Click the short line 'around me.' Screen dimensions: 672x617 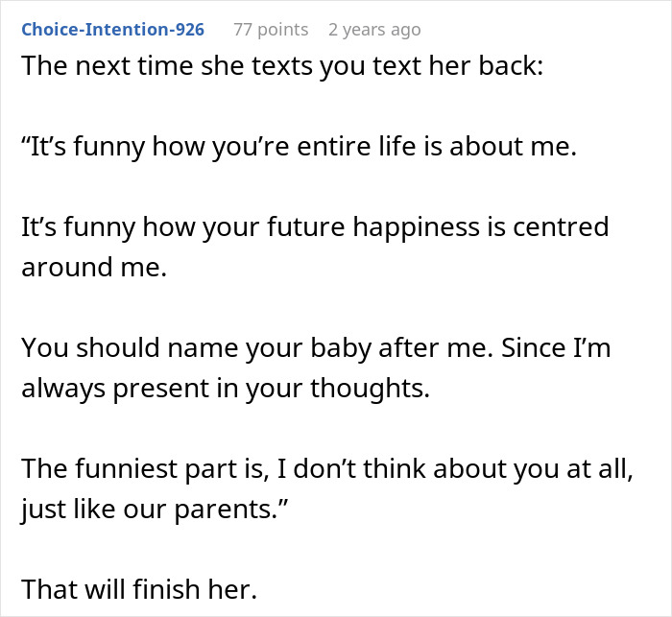94,267
